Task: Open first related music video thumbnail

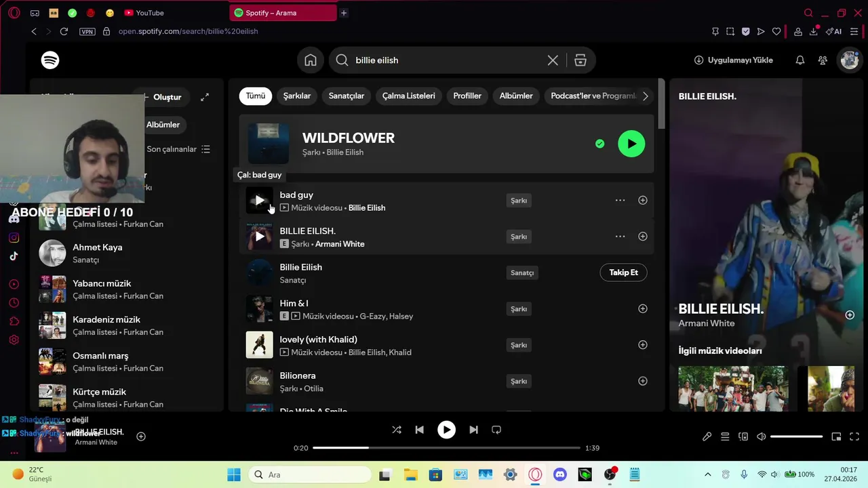Action: [733, 388]
